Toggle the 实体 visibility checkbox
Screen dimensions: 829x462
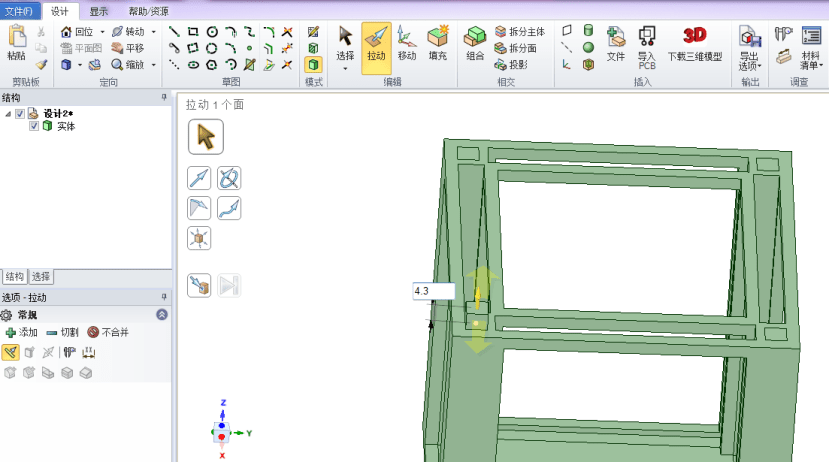(34, 126)
